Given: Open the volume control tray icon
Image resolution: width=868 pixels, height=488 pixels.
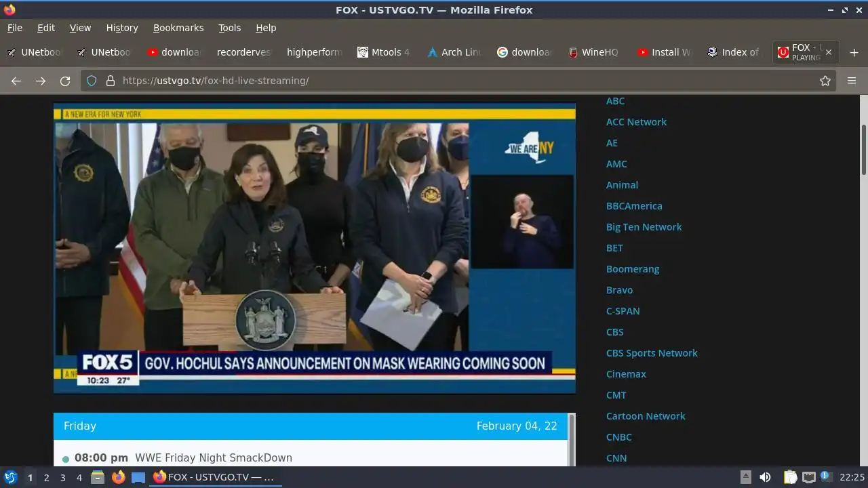Looking at the screenshot, I should (765, 477).
